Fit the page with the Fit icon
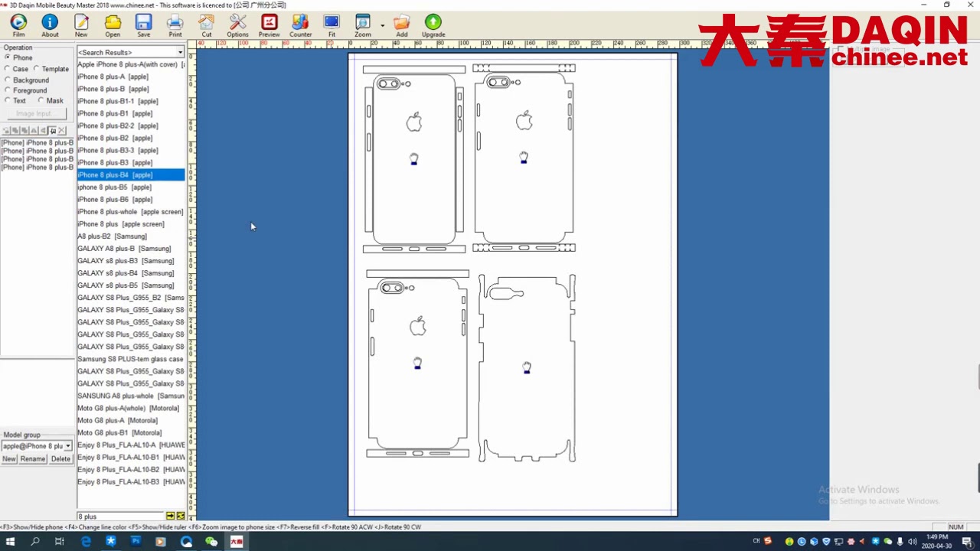Screen dimensions: 980x551 (x=332, y=25)
